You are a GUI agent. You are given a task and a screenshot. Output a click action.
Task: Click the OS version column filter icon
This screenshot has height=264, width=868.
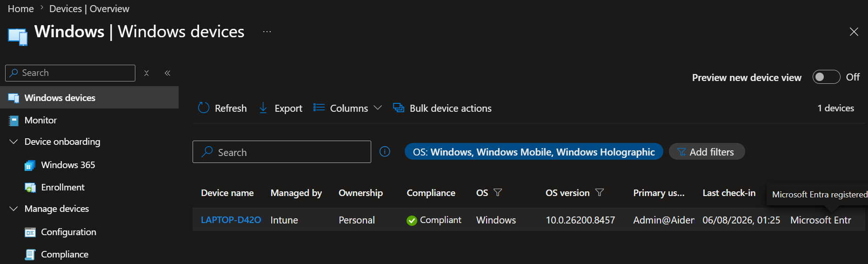pyautogui.click(x=600, y=192)
